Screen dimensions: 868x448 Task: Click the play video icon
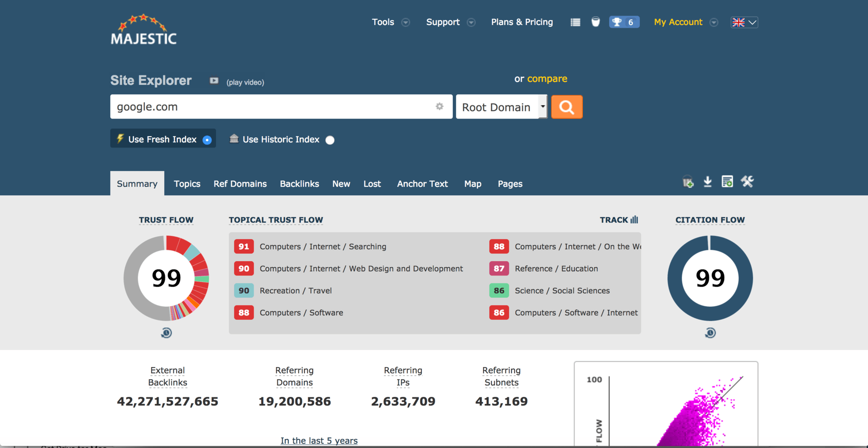[214, 80]
